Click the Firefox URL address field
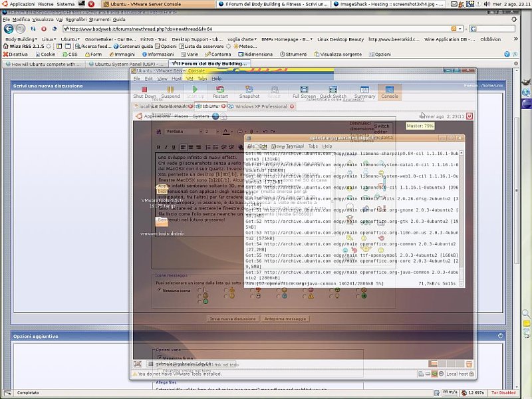This screenshot has height=399, width=532. 257,29
